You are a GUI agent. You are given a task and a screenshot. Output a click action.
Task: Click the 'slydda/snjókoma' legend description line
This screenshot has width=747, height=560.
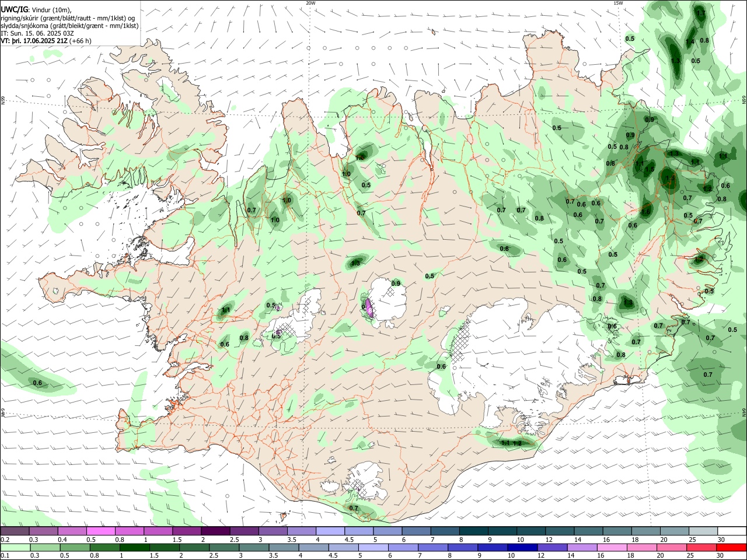click(x=69, y=26)
